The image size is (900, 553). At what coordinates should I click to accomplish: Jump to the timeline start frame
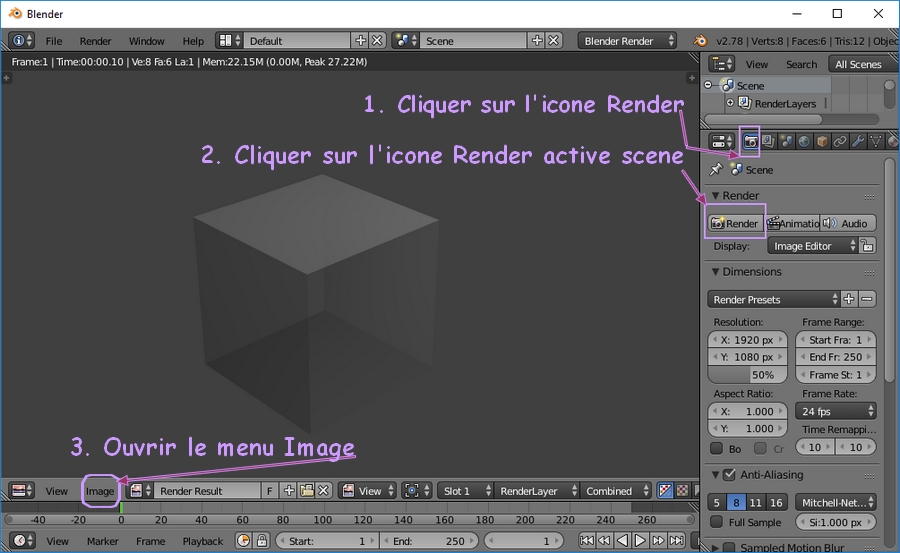(x=587, y=541)
